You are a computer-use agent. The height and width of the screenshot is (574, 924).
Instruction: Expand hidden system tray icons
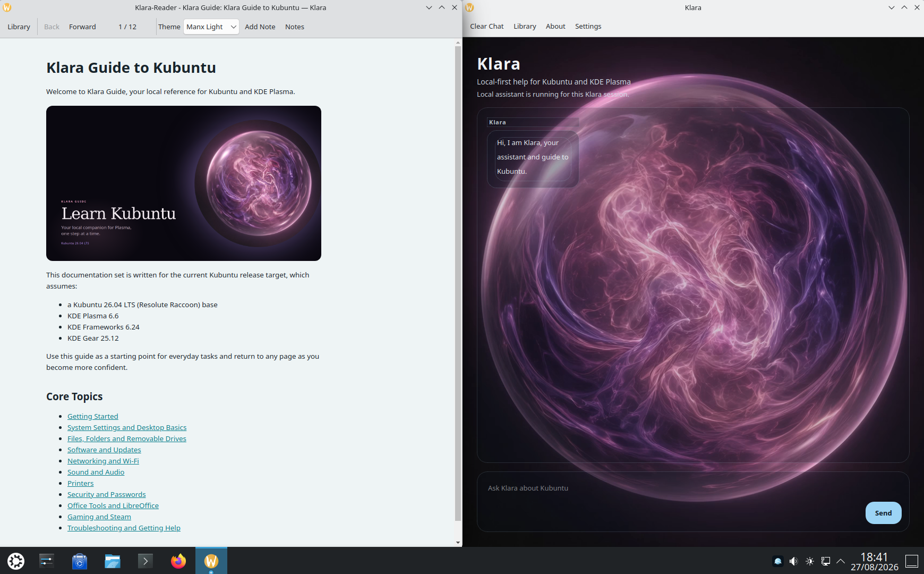point(841,561)
